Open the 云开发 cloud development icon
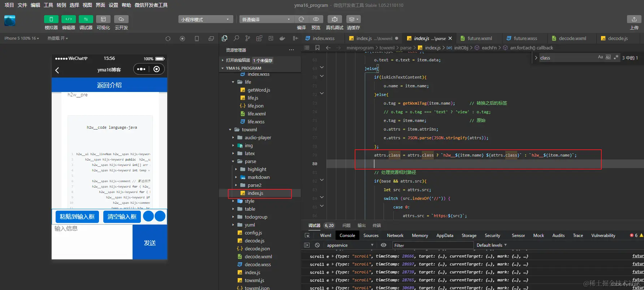 [121, 19]
